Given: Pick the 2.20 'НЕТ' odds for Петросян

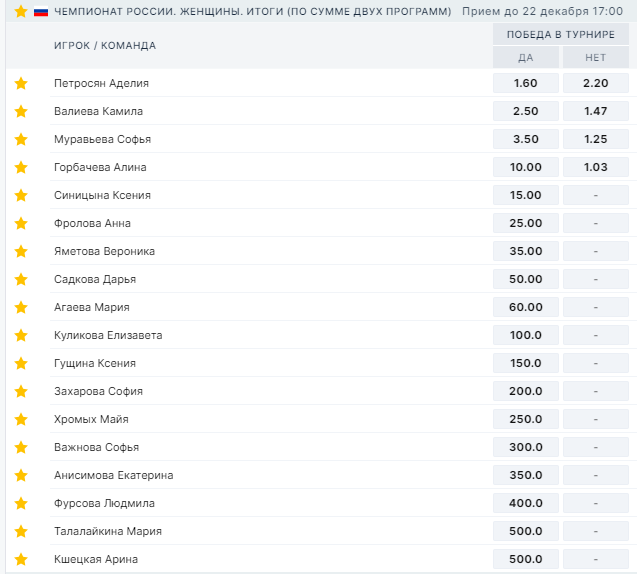Looking at the screenshot, I should (x=595, y=83).
